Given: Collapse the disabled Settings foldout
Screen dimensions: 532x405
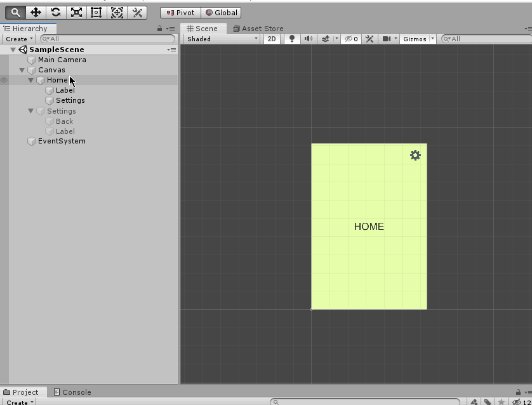Looking at the screenshot, I should 30,111.
